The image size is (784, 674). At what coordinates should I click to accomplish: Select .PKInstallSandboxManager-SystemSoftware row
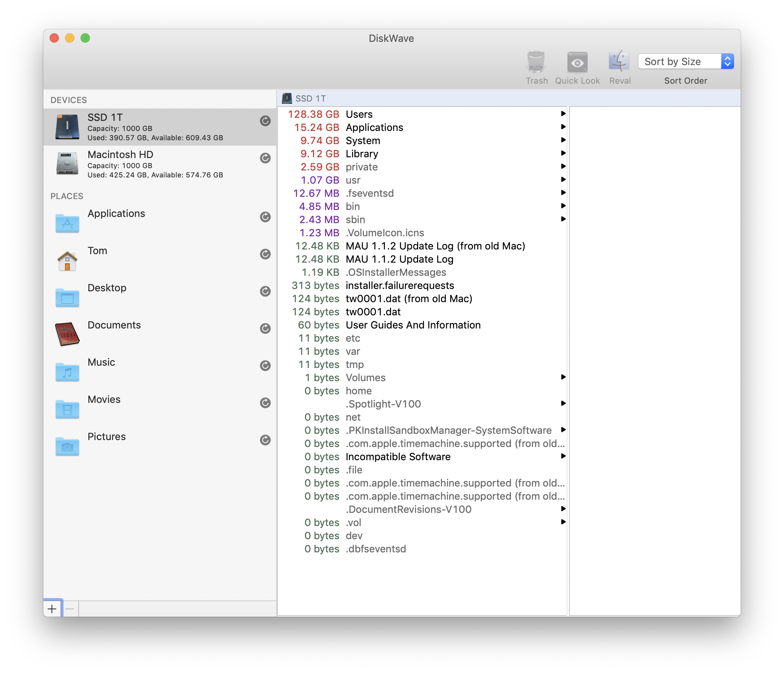pyautogui.click(x=422, y=430)
